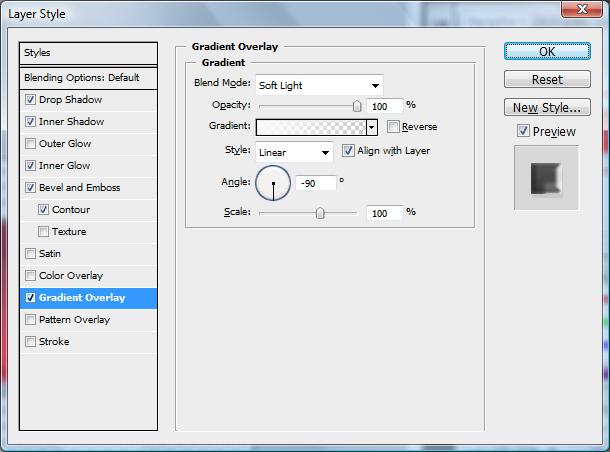The width and height of the screenshot is (610, 452).
Task: Disable the Drop Shadow effect checkbox
Action: [x=31, y=100]
